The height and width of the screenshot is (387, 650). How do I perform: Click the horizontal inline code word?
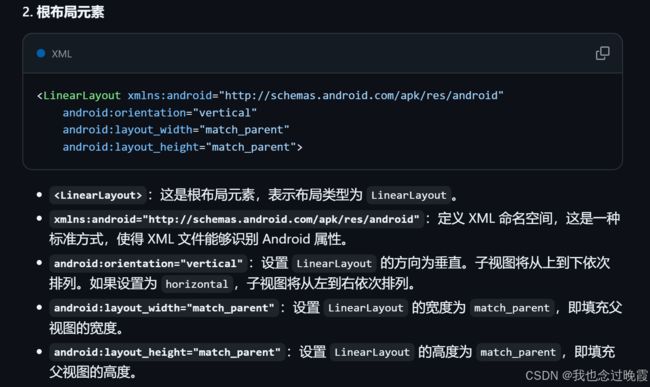pos(196,284)
